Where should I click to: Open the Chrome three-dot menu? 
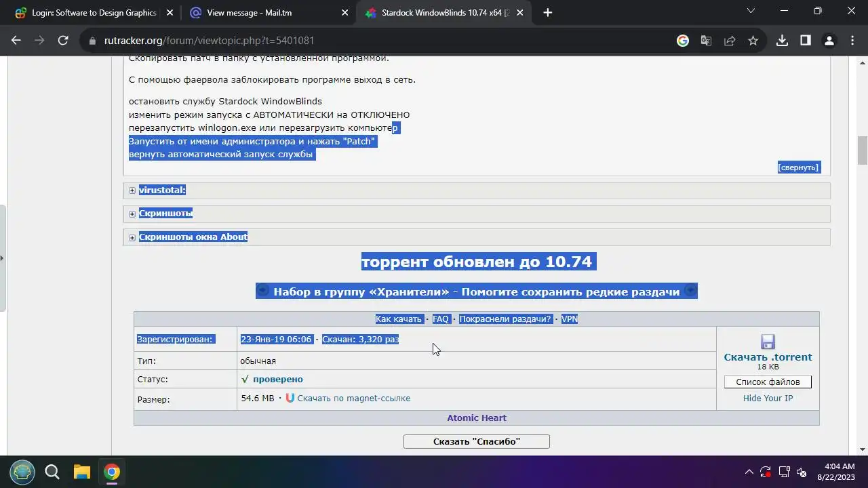point(852,41)
